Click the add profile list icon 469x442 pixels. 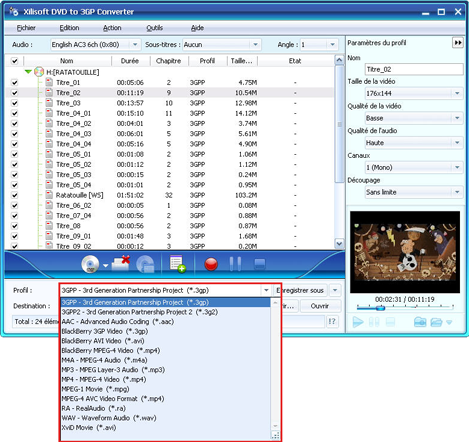(x=177, y=264)
